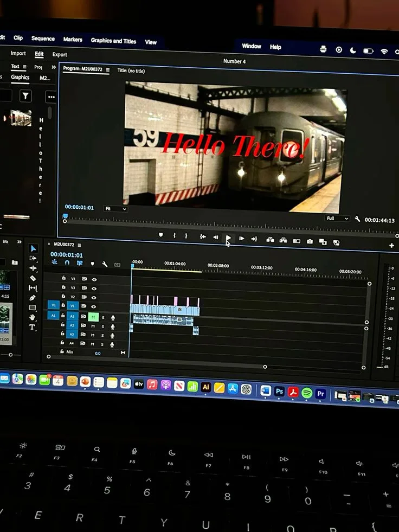The image size is (399, 532).
Task: Export frame with camera icon
Action: pyautogui.click(x=310, y=241)
